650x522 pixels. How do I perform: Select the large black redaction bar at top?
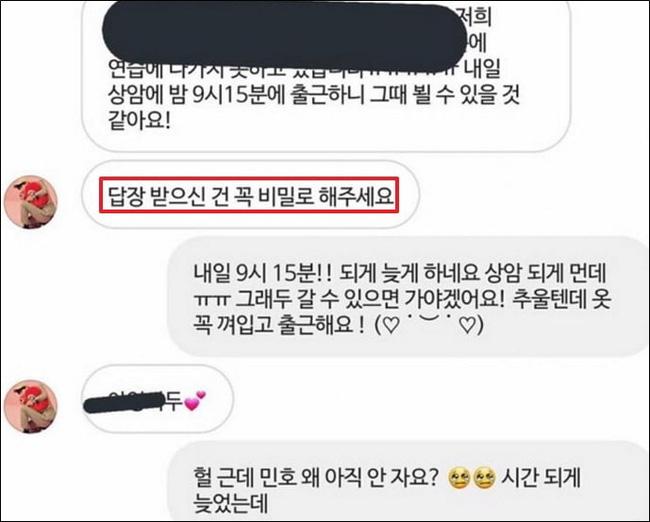pyautogui.click(x=284, y=38)
